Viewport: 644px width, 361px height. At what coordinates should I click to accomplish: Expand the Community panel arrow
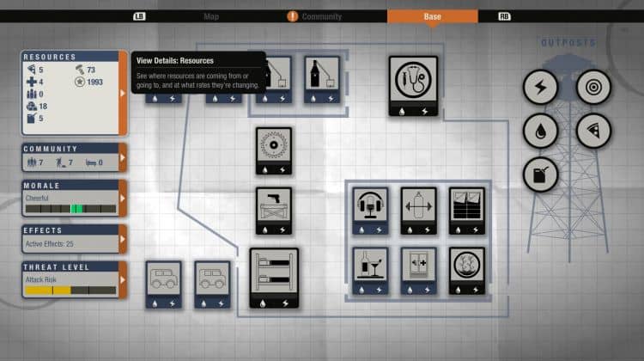(x=123, y=157)
